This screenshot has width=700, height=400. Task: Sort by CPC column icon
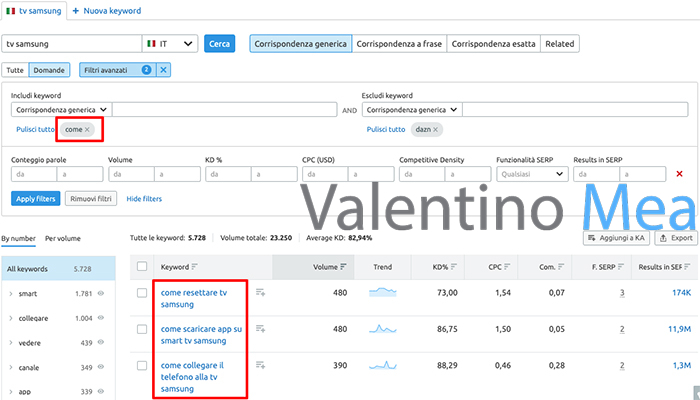click(x=507, y=267)
